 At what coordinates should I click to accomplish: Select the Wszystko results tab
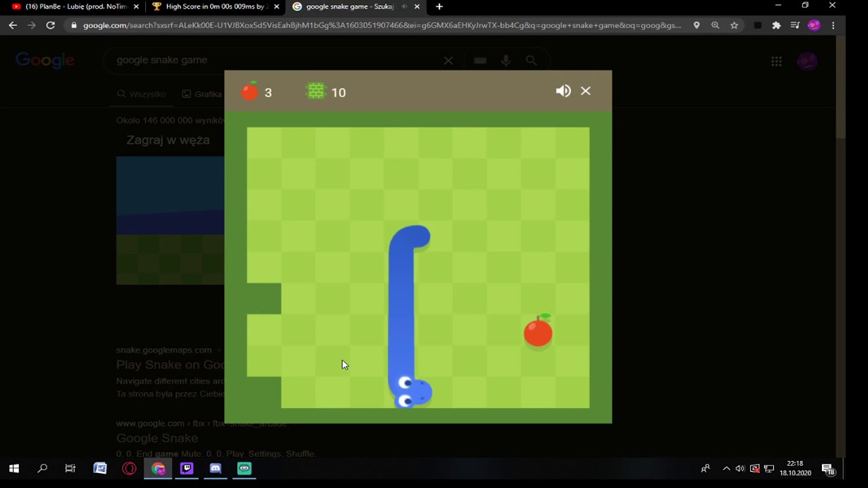[141, 94]
